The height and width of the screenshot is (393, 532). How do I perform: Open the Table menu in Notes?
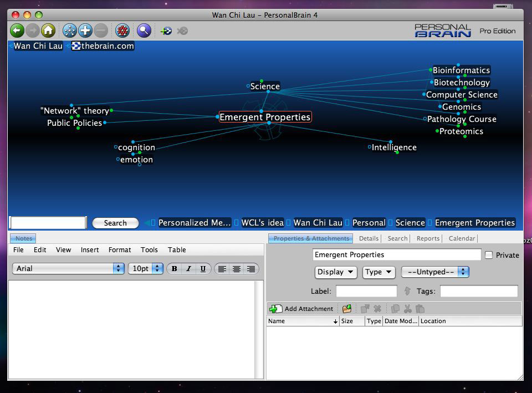click(177, 250)
